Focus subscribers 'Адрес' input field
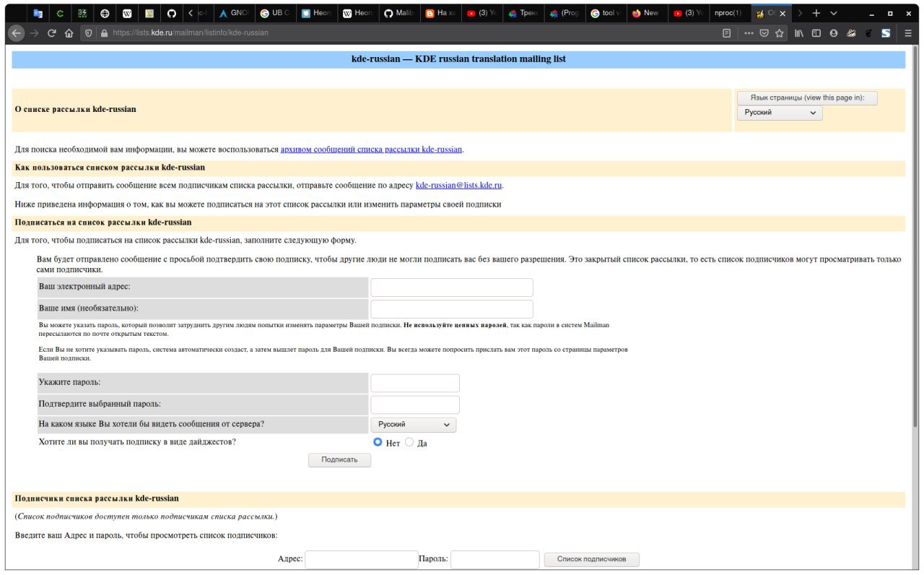 pyautogui.click(x=362, y=559)
